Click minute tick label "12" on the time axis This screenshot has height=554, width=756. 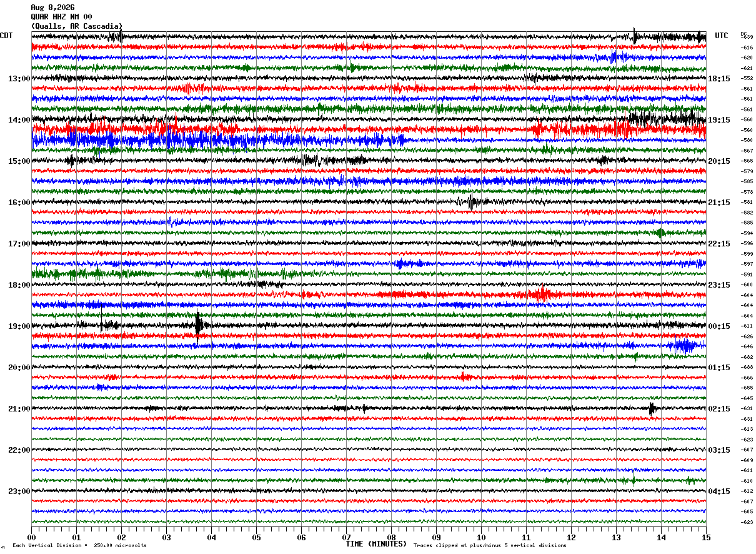[x=571, y=537]
